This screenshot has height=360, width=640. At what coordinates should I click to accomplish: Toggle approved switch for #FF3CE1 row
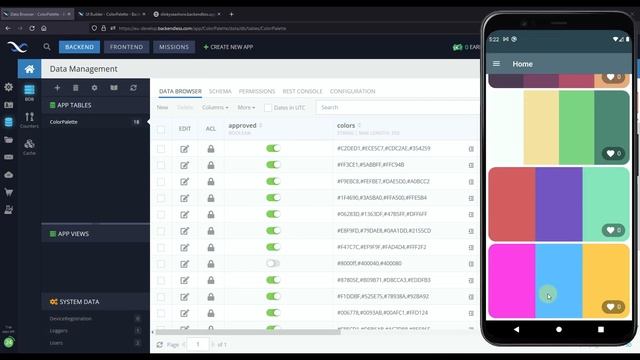pos(273,164)
